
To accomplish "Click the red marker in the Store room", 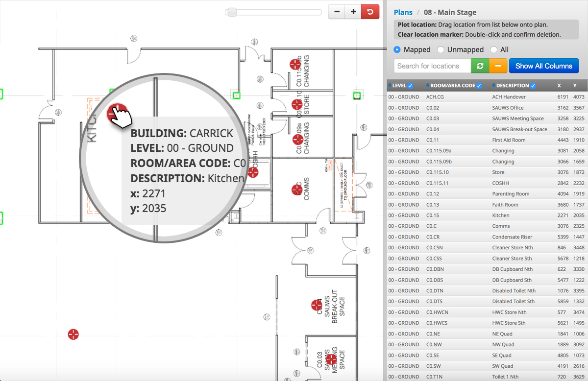I will click(296, 104).
